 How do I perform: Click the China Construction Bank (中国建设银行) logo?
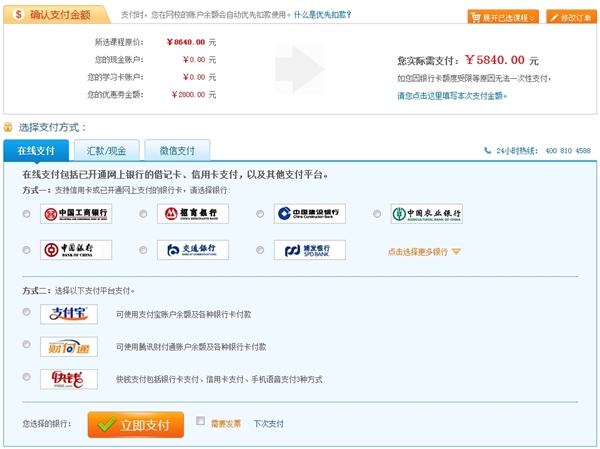tap(310, 214)
